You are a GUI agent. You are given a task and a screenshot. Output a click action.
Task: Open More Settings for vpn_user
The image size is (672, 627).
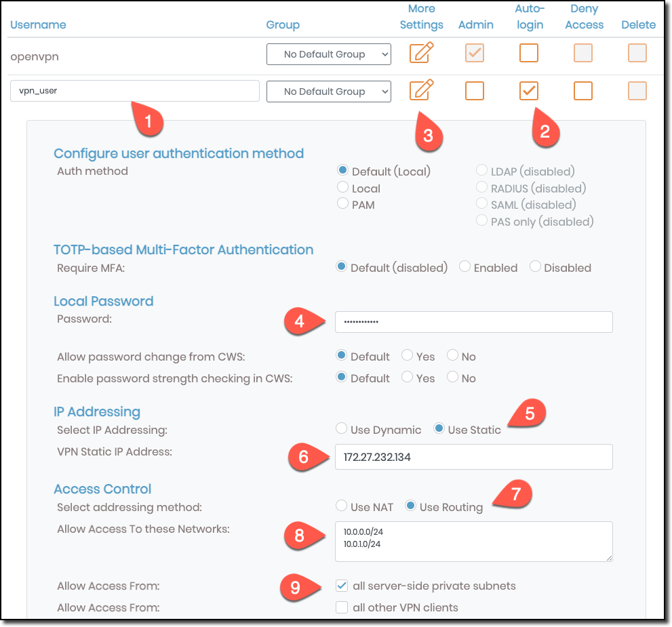click(x=421, y=91)
